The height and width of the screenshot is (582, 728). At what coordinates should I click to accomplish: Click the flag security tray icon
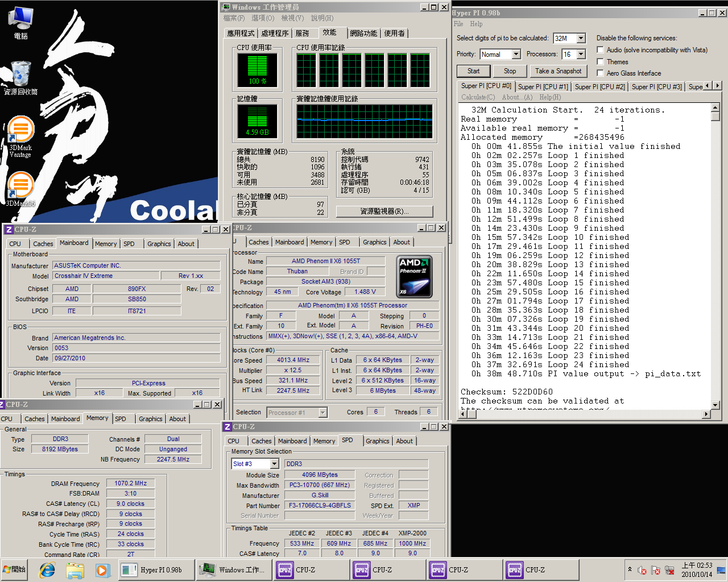tap(656, 569)
